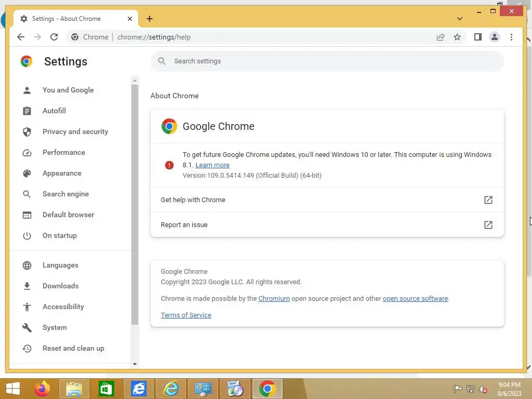Screen dimensions: 532x399
Task: Open the Windows Store taskbar icon
Action: pyautogui.click(x=106, y=389)
